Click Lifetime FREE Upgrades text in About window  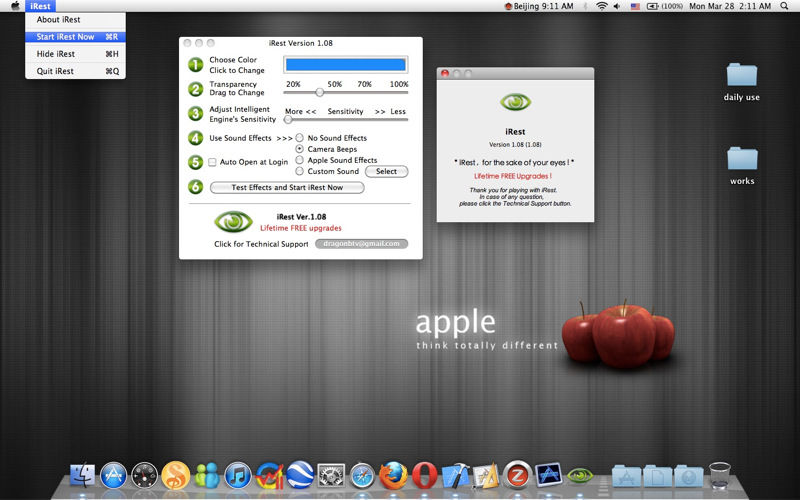513,176
